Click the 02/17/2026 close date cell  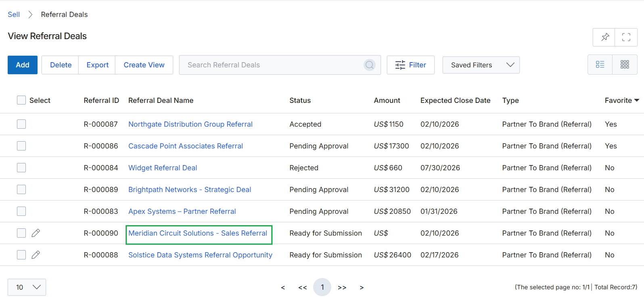[439, 255]
